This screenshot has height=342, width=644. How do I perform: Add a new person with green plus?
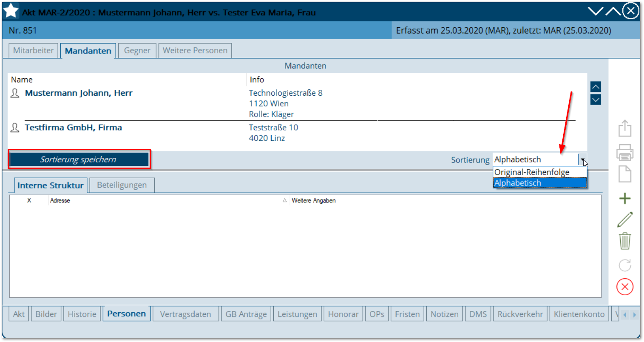625,198
